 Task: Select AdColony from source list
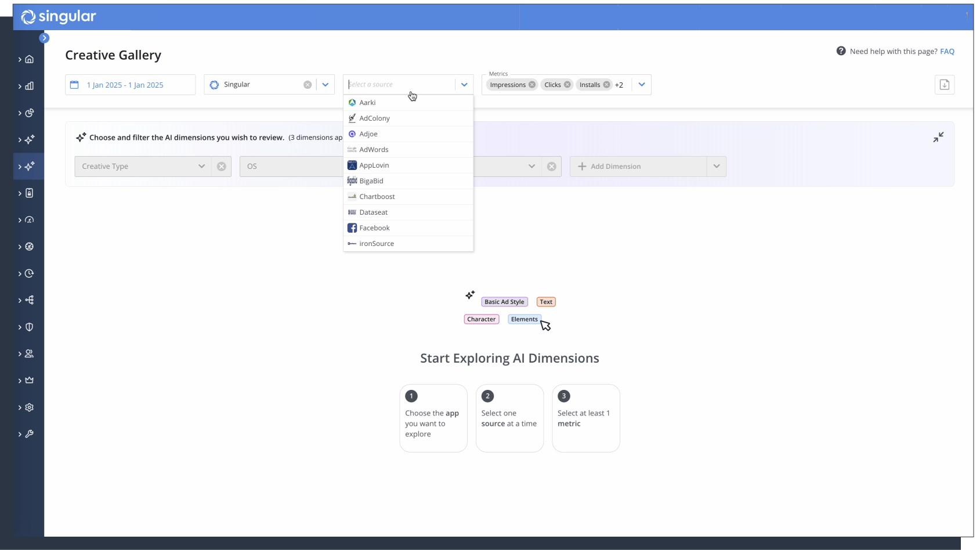point(408,118)
